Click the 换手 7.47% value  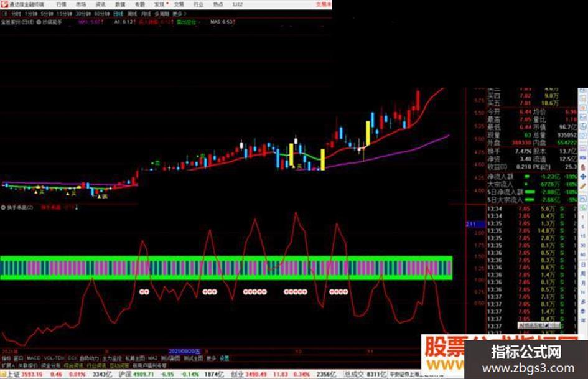click(523, 152)
